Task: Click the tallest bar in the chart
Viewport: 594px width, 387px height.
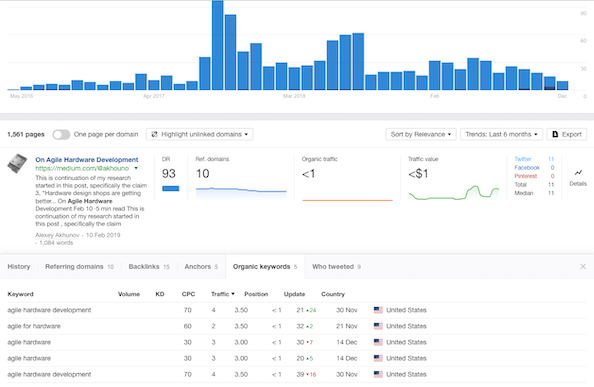Action: pos(217,45)
